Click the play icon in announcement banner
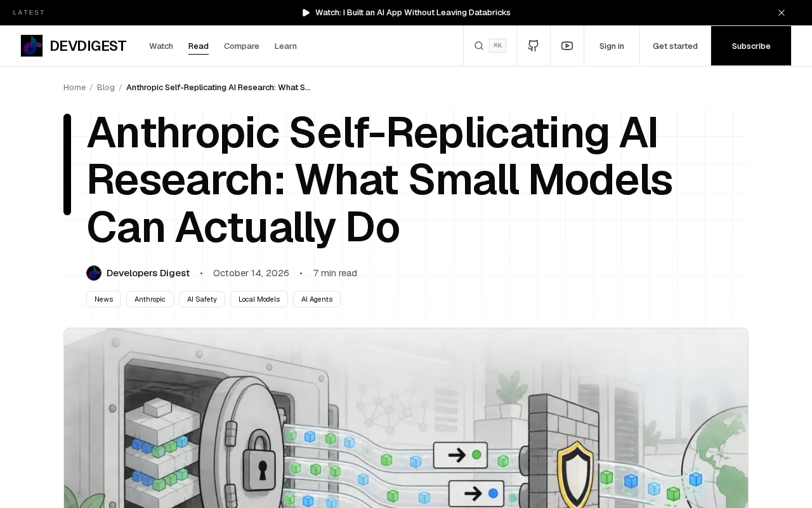Viewport: 812px width, 508px height. 306,13
